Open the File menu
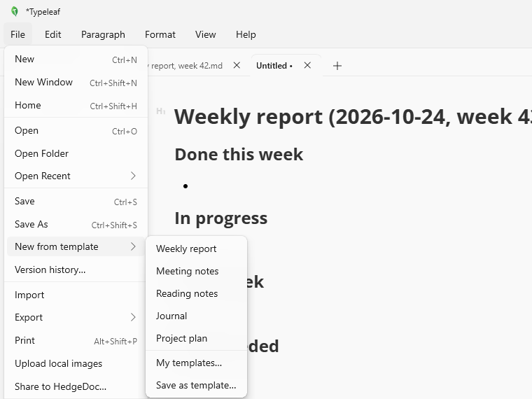Viewport: 532px width, 399px height. pos(17,34)
